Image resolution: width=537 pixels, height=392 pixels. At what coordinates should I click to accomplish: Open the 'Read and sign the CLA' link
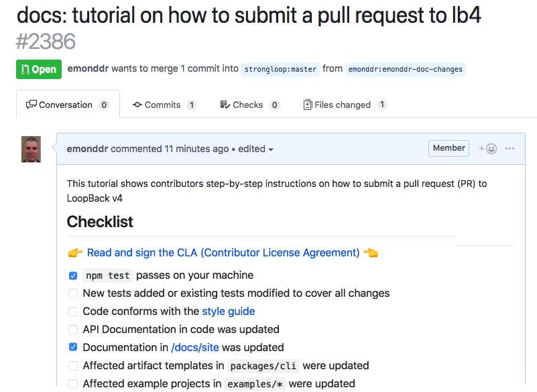[223, 253]
